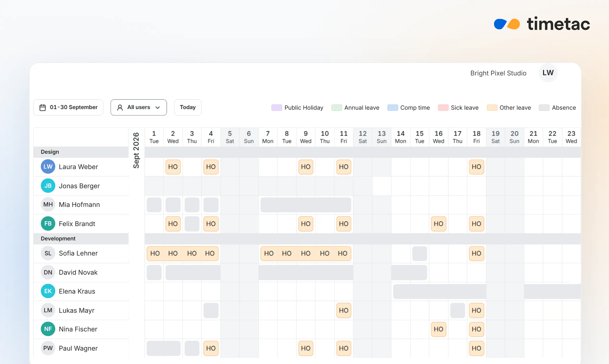Select the Annual leave legend swatch
Viewport: 609px width, 364px height.
coord(336,108)
